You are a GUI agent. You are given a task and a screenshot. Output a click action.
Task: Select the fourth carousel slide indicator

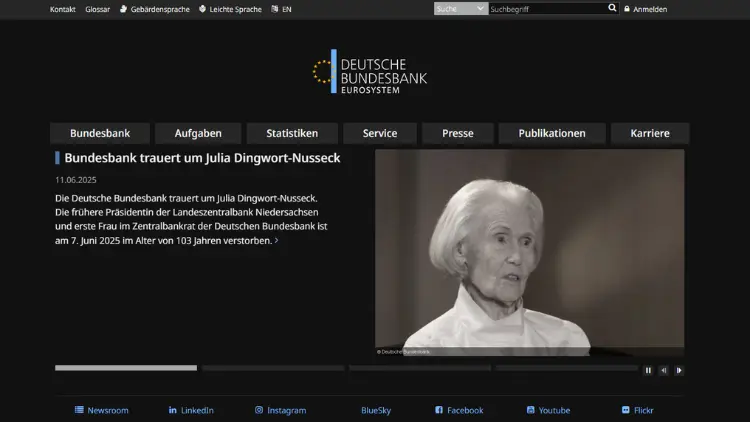567,368
